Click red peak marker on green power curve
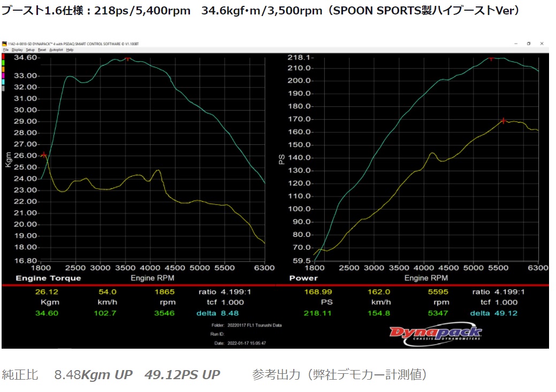 tap(491, 58)
